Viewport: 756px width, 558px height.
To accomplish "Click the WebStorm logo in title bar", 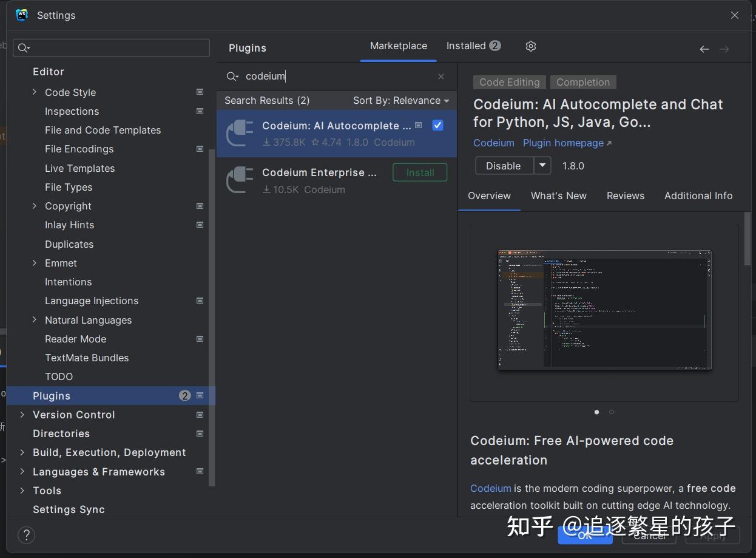I will (x=22, y=15).
